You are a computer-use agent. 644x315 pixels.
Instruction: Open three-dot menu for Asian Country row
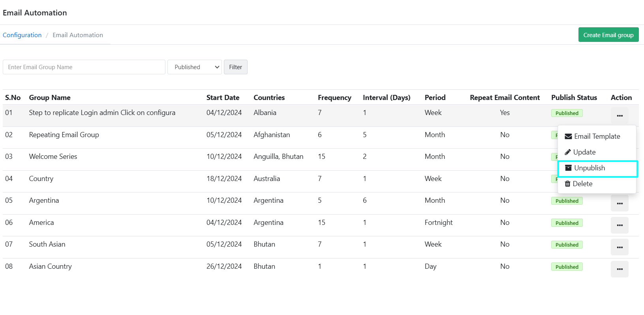pos(619,269)
